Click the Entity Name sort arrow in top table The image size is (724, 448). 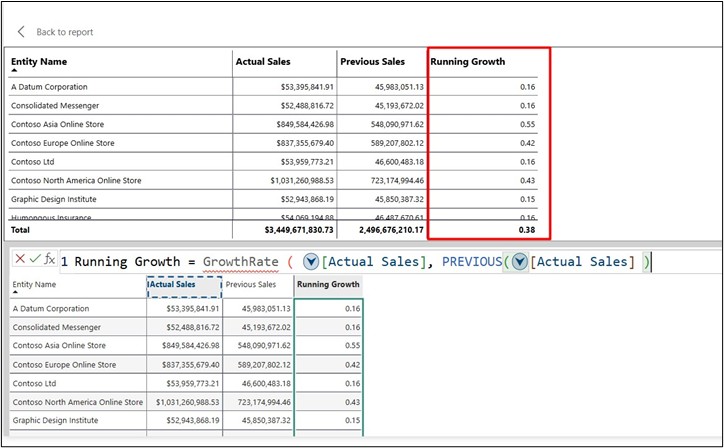coord(14,71)
